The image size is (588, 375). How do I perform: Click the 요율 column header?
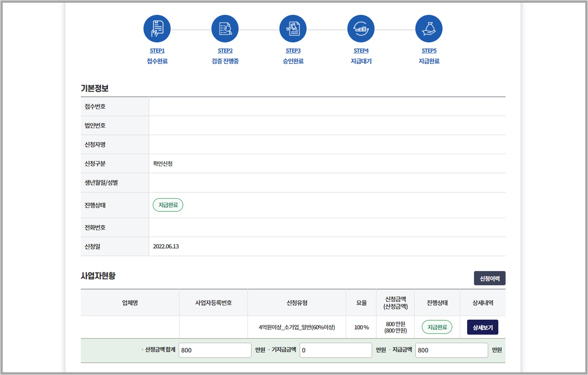click(x=362, y=303)
